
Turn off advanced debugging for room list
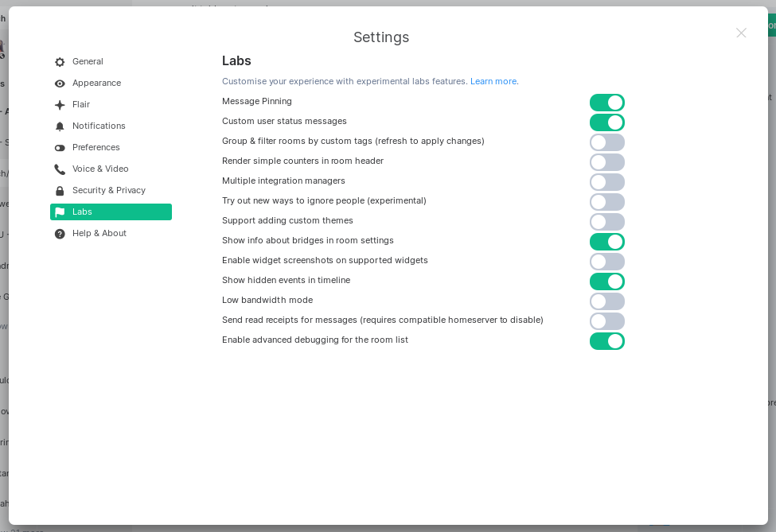coord(607,341)
